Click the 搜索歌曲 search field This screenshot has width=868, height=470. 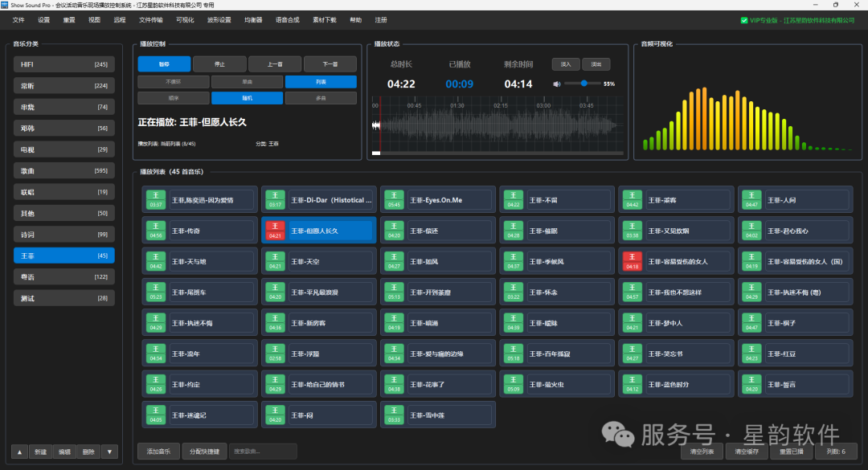[262, 452]
